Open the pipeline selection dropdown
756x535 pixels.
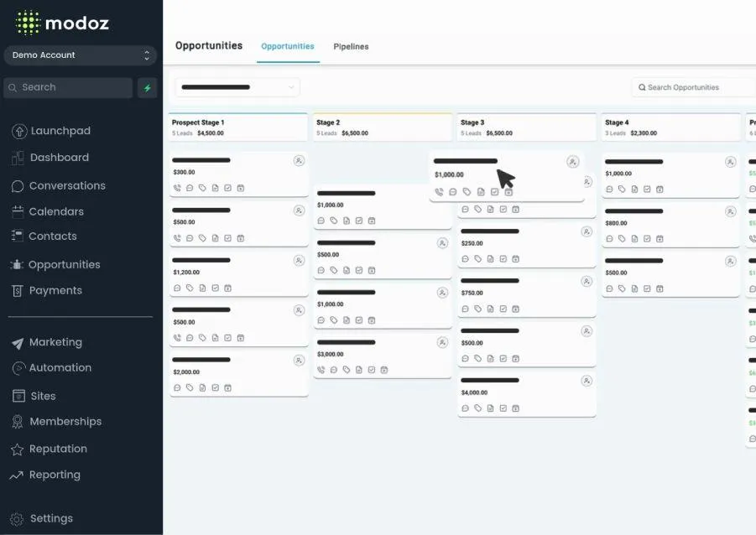[237, 87]
